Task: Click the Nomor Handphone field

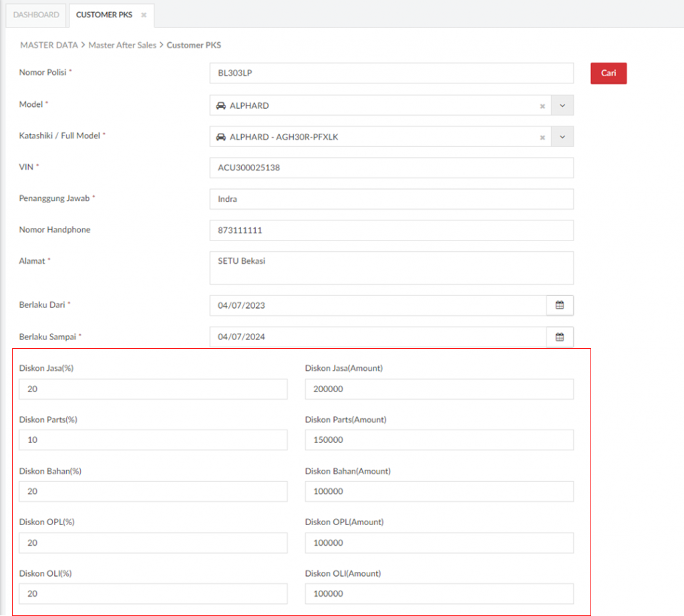Action: (x=391, y=230)
